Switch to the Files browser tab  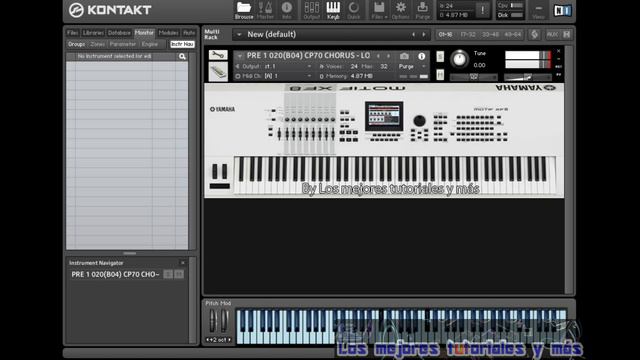click(72, 33)
